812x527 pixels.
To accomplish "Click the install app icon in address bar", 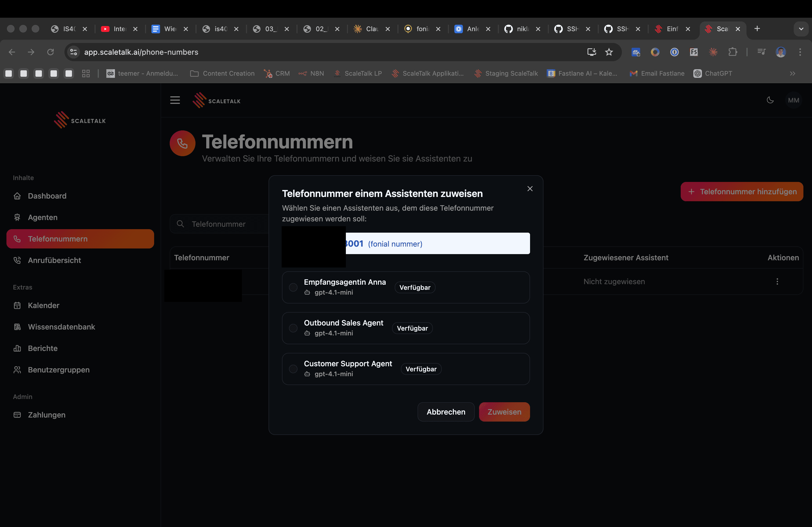I will point(591,52).
